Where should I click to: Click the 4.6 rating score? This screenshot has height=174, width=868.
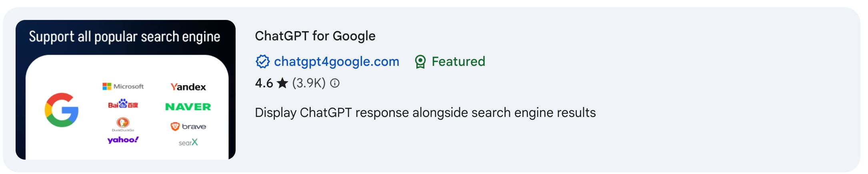(x=264, y=83)
